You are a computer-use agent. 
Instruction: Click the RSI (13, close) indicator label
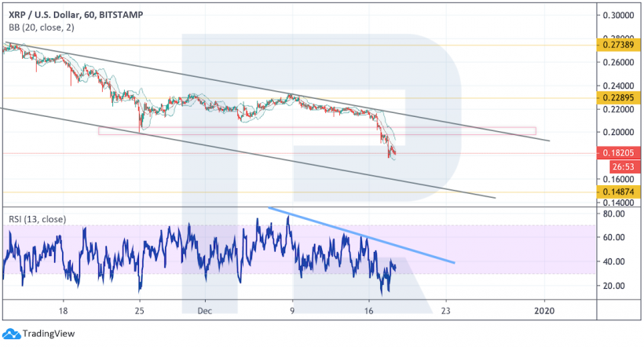(38, 219)
